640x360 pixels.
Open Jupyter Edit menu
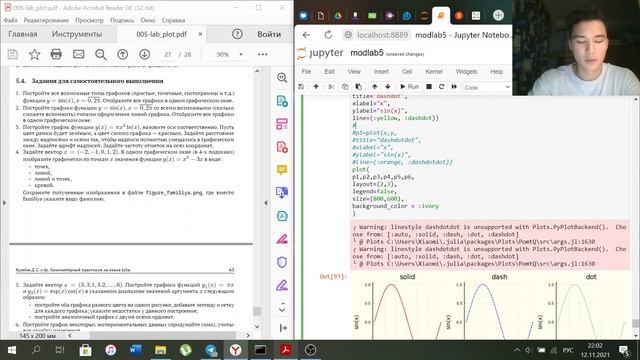329,71
